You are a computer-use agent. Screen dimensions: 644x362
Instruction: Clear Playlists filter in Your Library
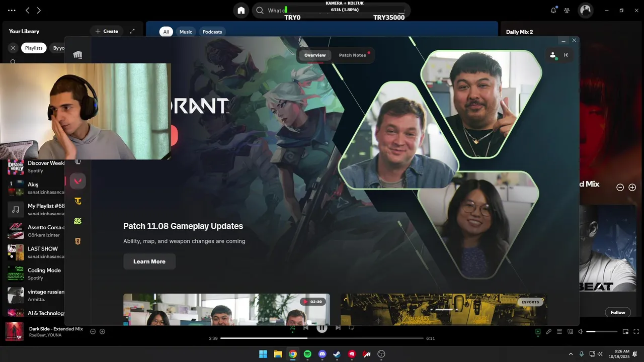[13, 48]
